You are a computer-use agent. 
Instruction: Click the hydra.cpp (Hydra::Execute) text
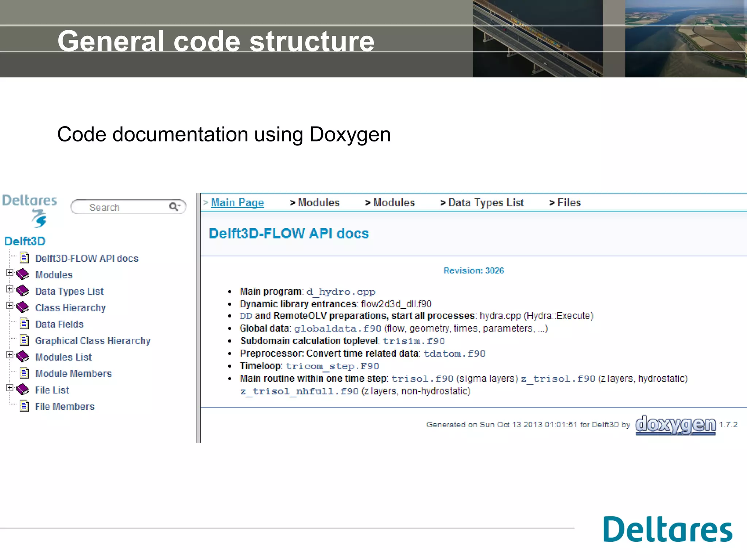click(537, 316)
